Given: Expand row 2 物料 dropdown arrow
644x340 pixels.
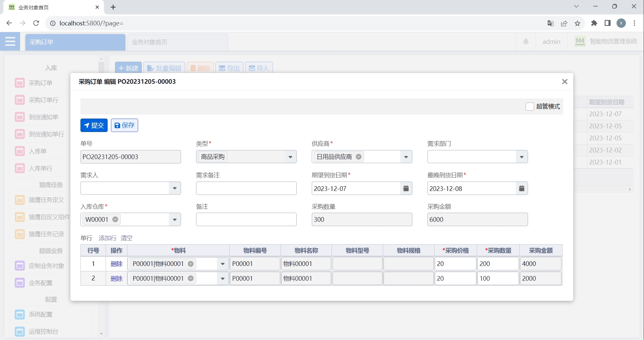Looking at the screenshot, I should tap(223, 279).
